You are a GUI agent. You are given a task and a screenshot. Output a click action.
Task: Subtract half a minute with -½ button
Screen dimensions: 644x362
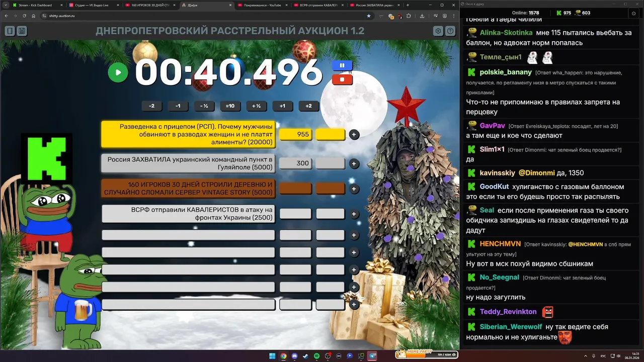click(204, 106)
